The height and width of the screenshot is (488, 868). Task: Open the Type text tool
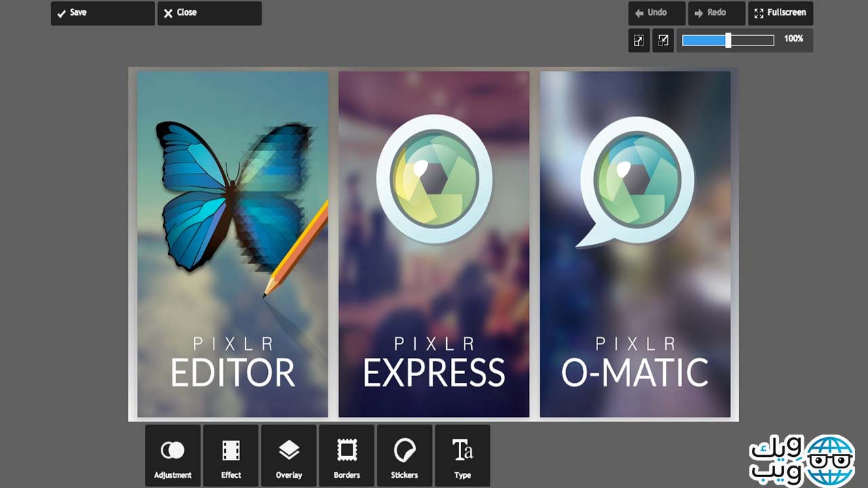[x=462, y=455]
